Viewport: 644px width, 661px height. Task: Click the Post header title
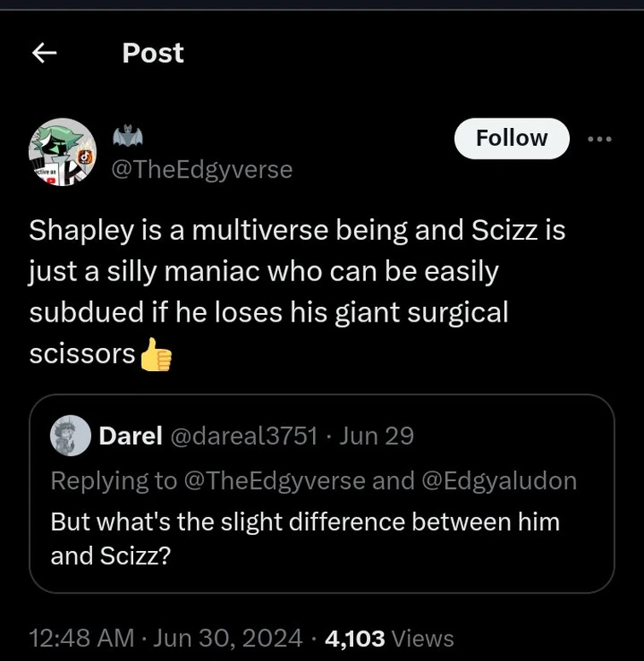pos(153,53)
